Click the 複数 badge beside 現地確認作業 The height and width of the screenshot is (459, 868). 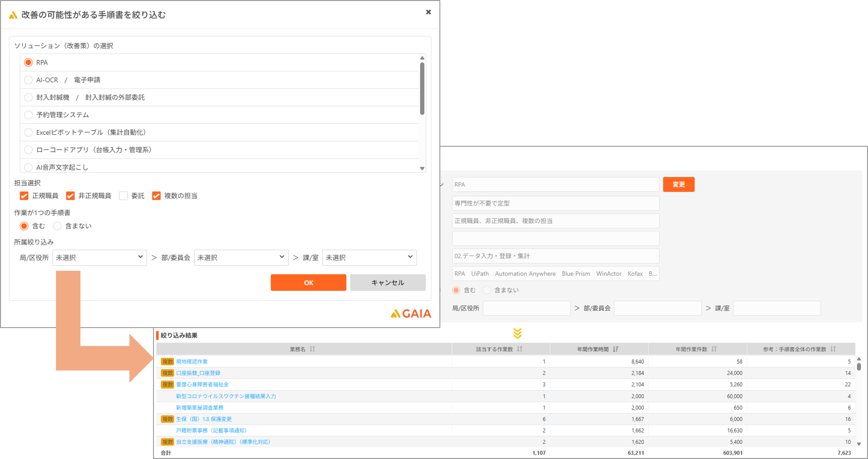167,362
